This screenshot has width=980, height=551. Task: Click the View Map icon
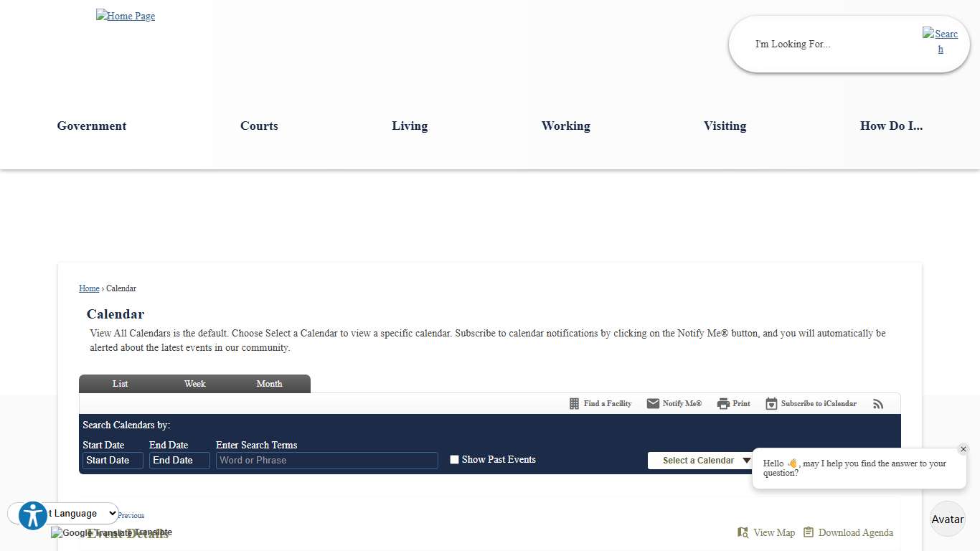click(x=743, y=532)
